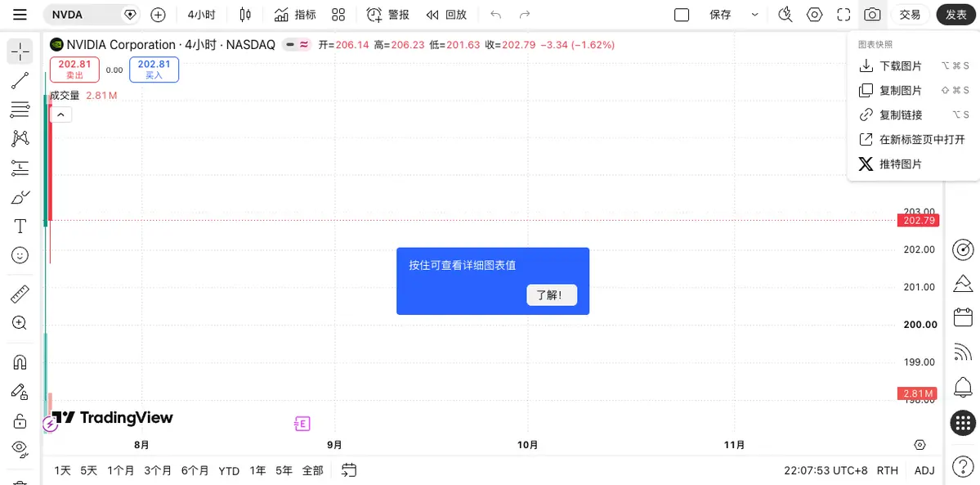
Task: Open help center question mark
Action: [963, 466]
